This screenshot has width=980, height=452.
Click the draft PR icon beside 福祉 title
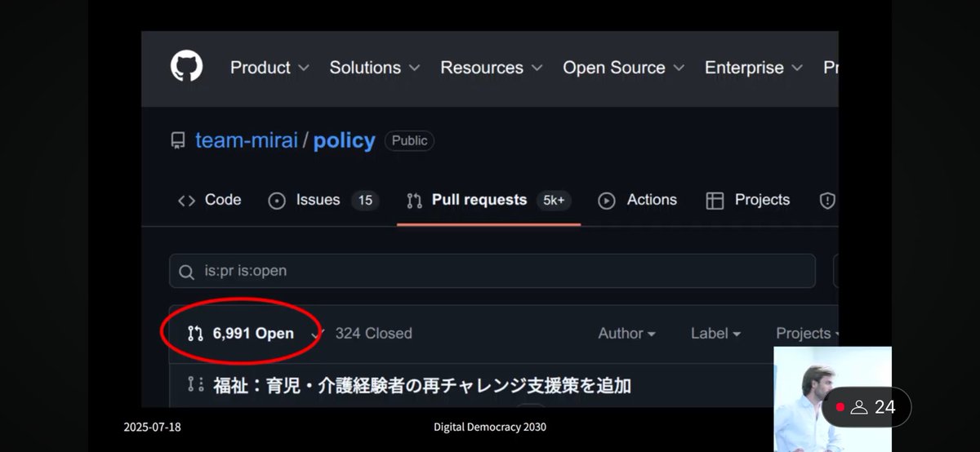click(x=195, y=384)
